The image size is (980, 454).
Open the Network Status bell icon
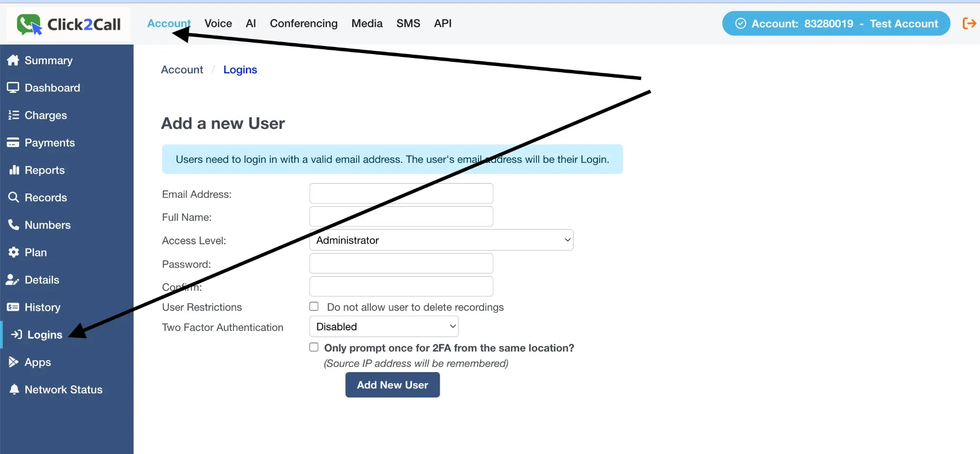click(x=14, y=389)
